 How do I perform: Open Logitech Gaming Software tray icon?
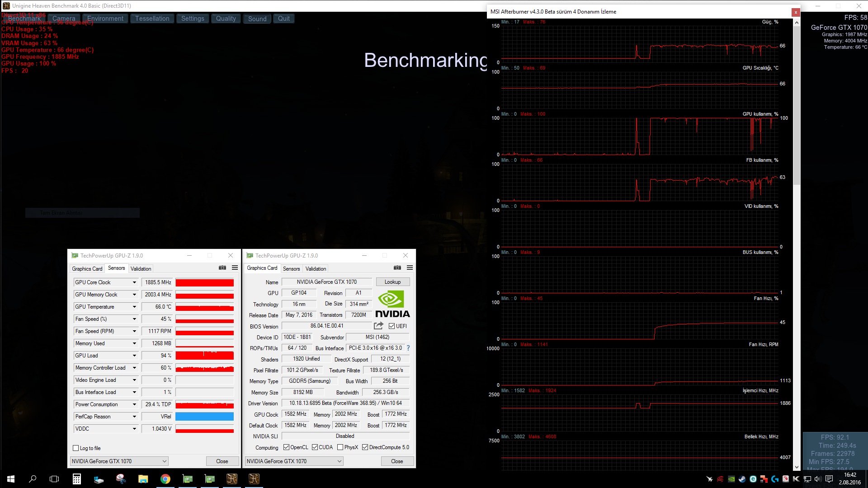pyautogui.click(x=775, y=479)
